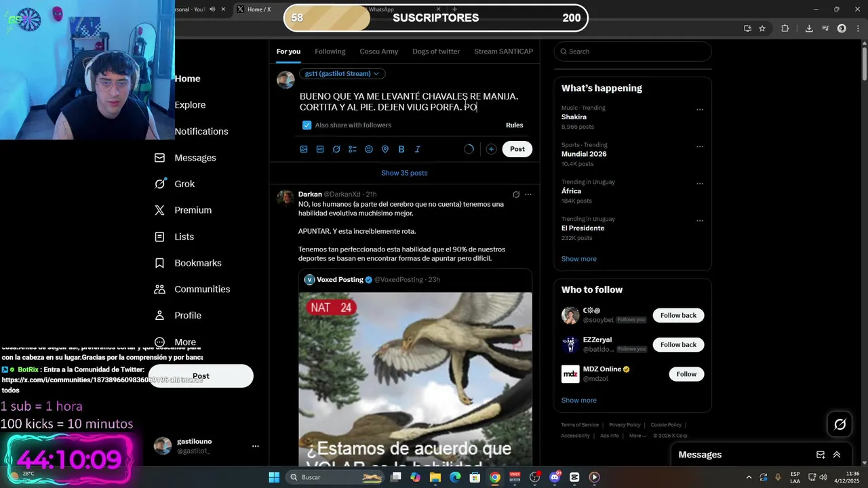Open Discord from the taskbar
The width and height of the screenshot is (868, 488).
click(555, 477)
